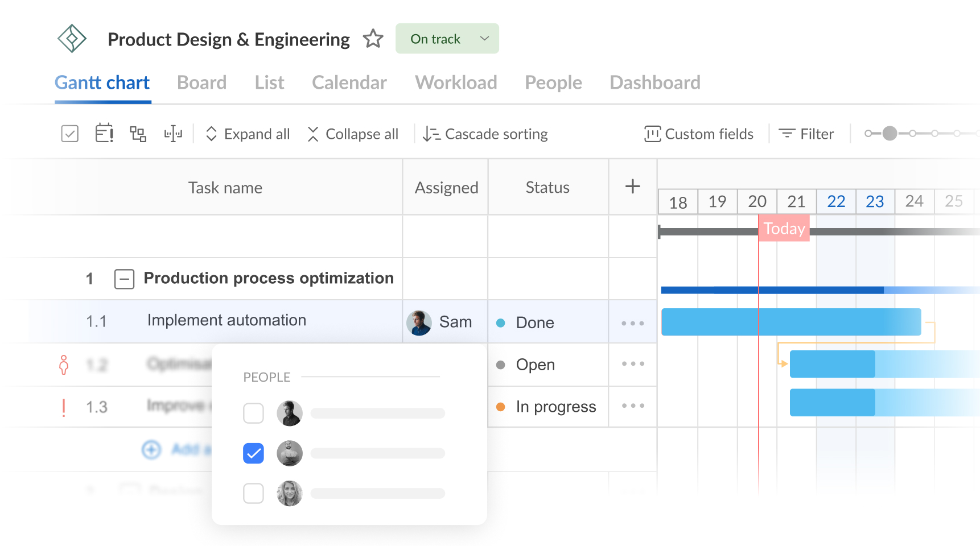Click the project diamond logo icon

(x=72, y=39)
